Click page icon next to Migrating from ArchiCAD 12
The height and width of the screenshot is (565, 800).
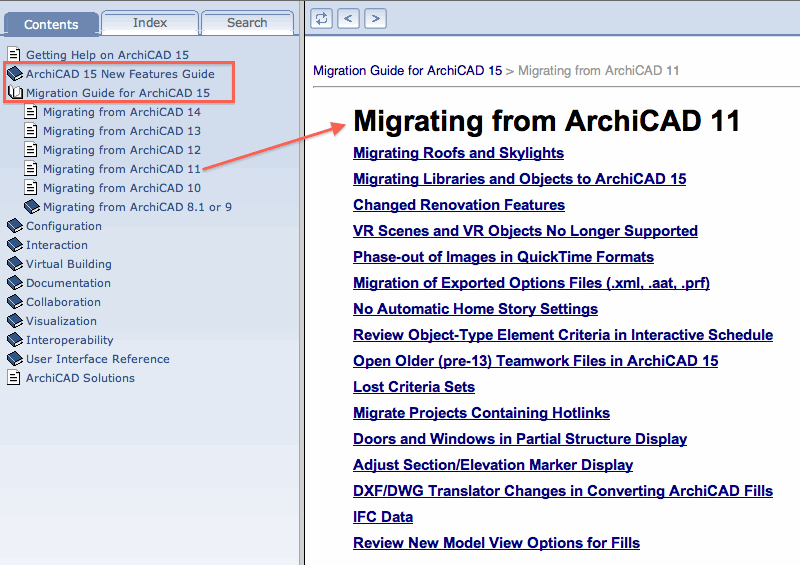[x=31, y=150]
